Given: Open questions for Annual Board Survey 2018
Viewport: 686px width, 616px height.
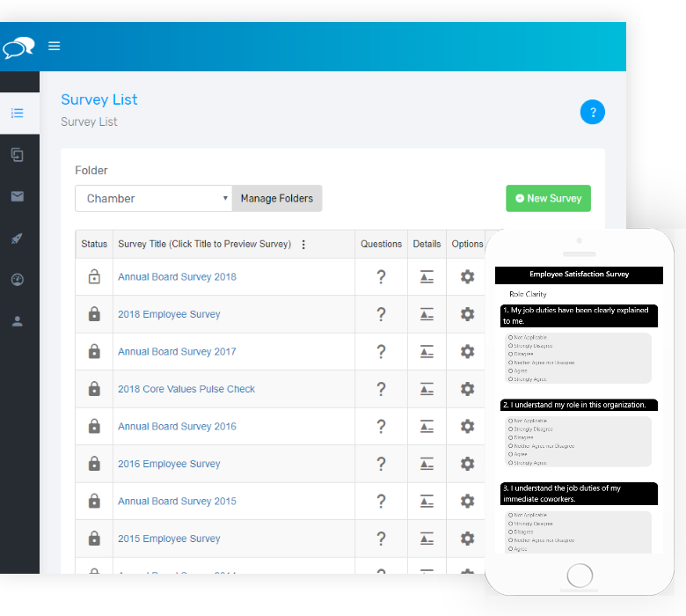Looking at the screenshot, I should pos(381,277).
